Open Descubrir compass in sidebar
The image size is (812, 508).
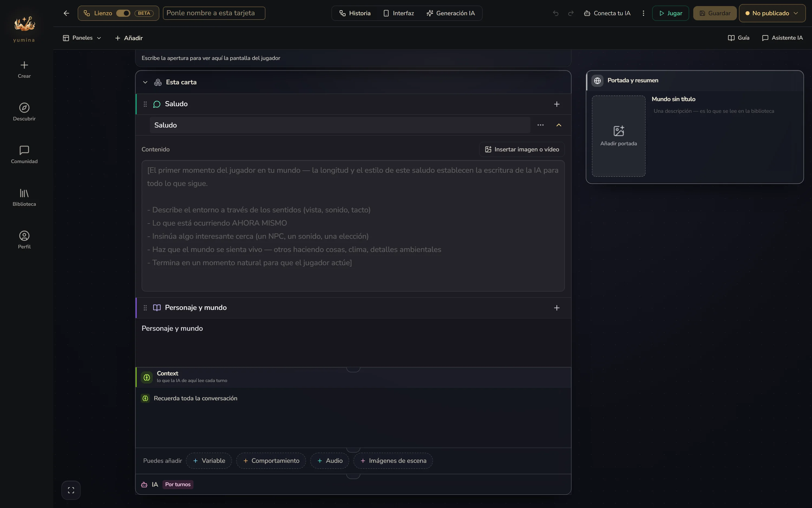click(x=24, y=112)
